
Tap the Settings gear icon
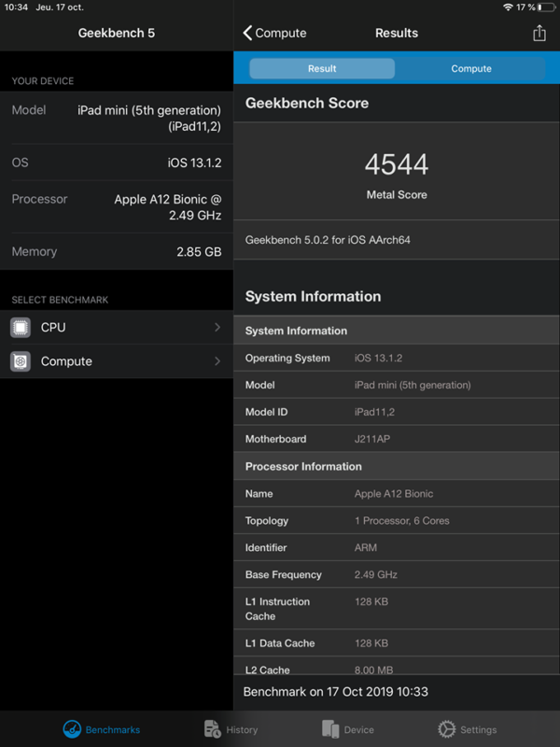point(446,729)
